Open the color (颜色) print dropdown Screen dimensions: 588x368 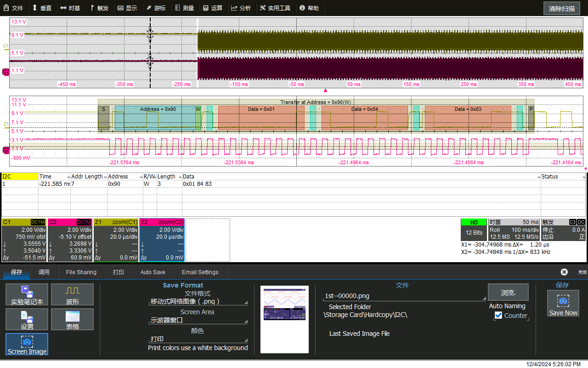tap(198, 339)
